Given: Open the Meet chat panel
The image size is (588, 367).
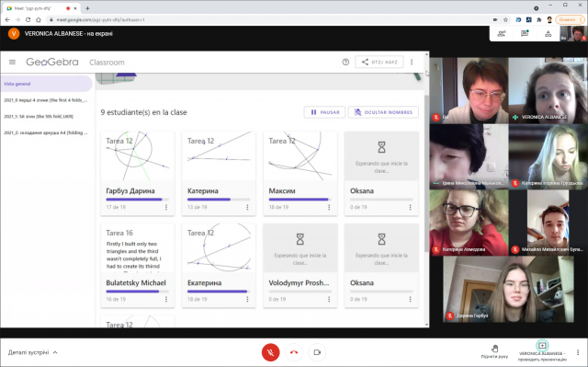Looking at the screenshot, I should 525,34.
